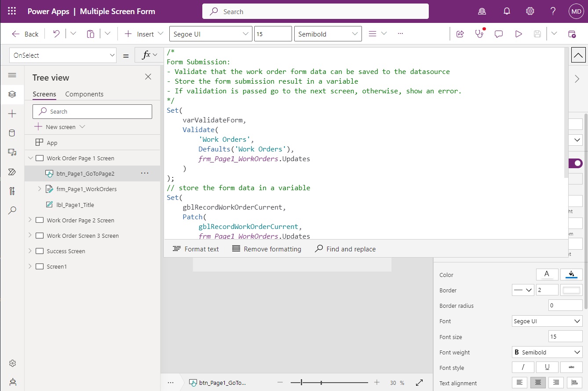Click the fill color swatch
This screenshot has width=588, height=391.
click(571, 275)
